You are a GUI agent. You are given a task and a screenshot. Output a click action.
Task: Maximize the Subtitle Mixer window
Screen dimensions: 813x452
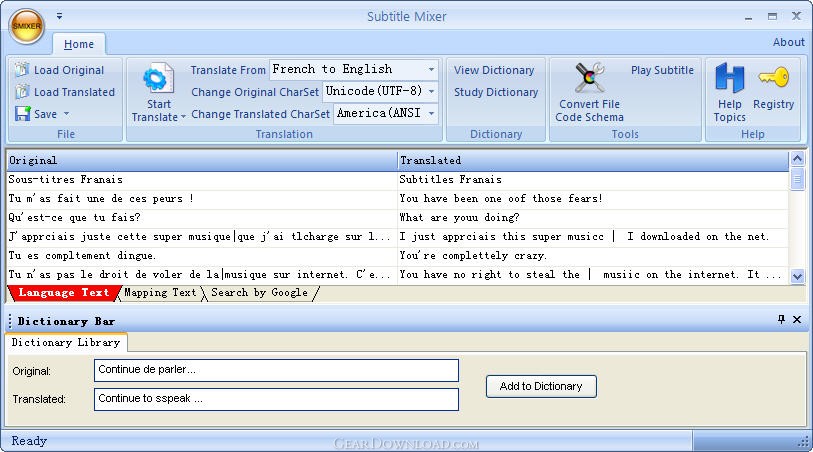pos(773,17)
